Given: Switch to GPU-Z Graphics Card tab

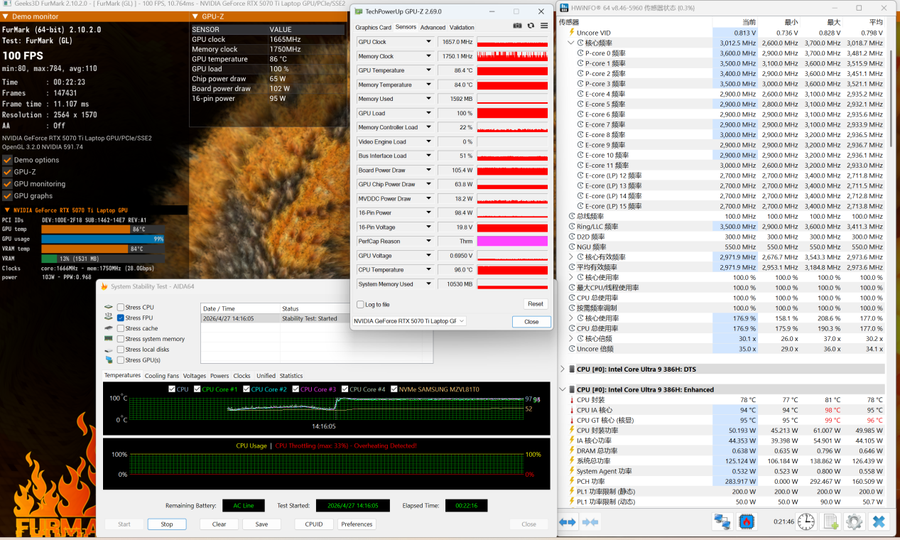Looking at the screenshot, I should pos(373,27).
